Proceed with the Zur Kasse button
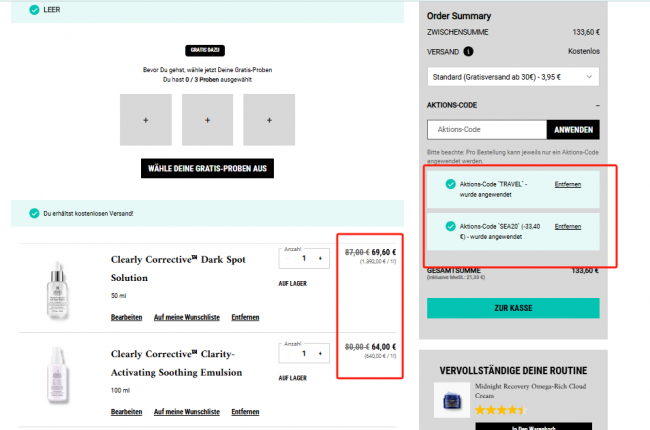 point(513,308)
